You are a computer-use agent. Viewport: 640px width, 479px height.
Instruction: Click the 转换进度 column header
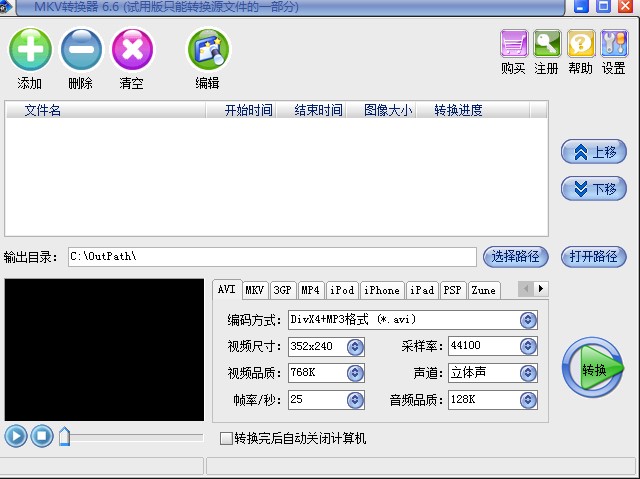tap(473, 110)
